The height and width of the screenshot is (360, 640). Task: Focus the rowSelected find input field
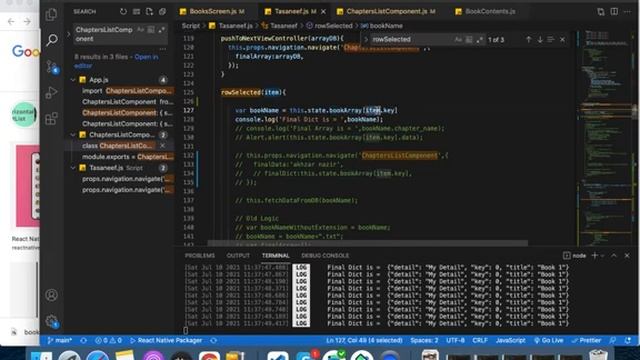(x=410, y=40)
